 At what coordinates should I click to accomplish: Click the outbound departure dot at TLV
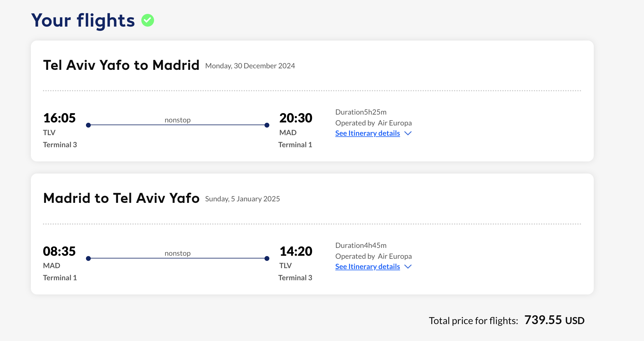[x=88, y=125]
